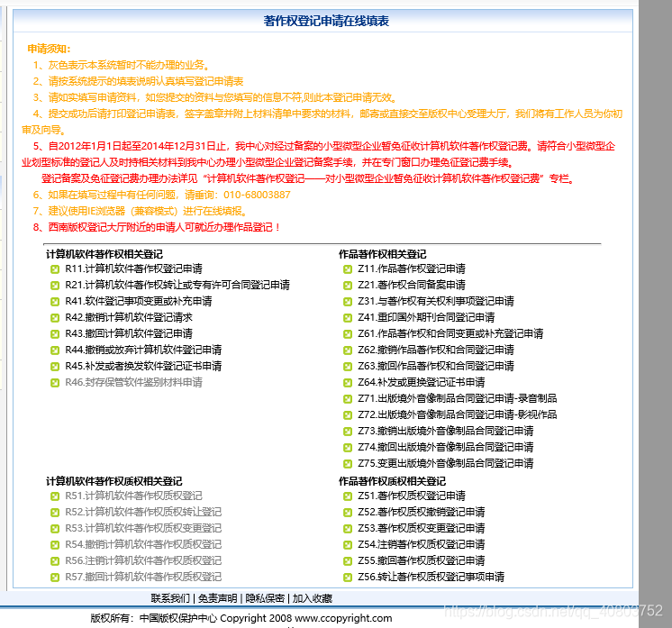Select Z61 change or supplement registration link
The image size is (672, 628).
tap(451, 334)
